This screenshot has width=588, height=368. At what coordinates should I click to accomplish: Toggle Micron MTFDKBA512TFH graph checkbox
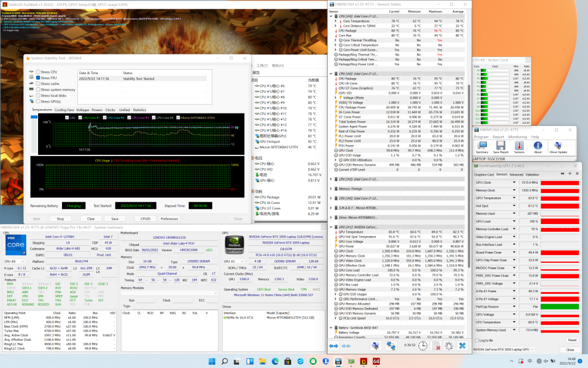point(178,118)
